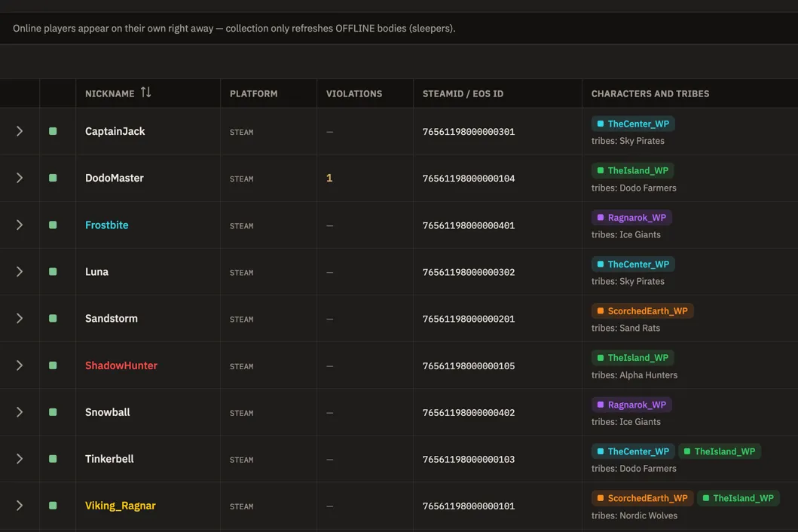Click Sandstorm's green online status indicator

point(53,319)
